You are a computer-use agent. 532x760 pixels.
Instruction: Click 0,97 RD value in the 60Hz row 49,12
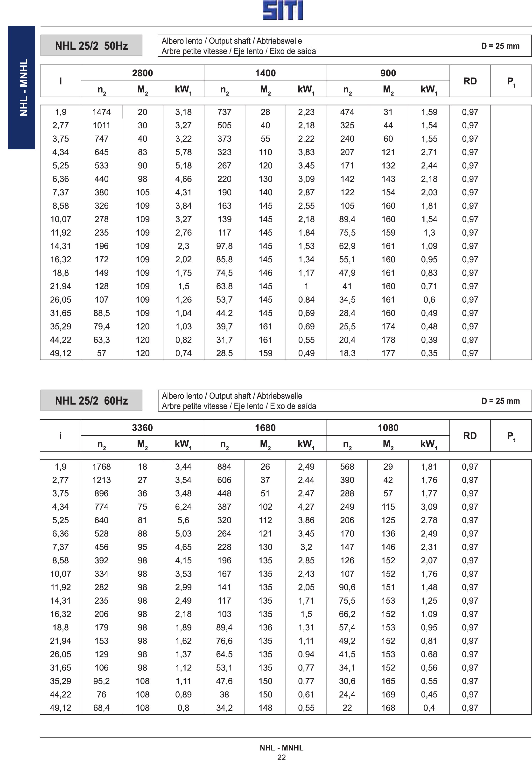point(470,708)
